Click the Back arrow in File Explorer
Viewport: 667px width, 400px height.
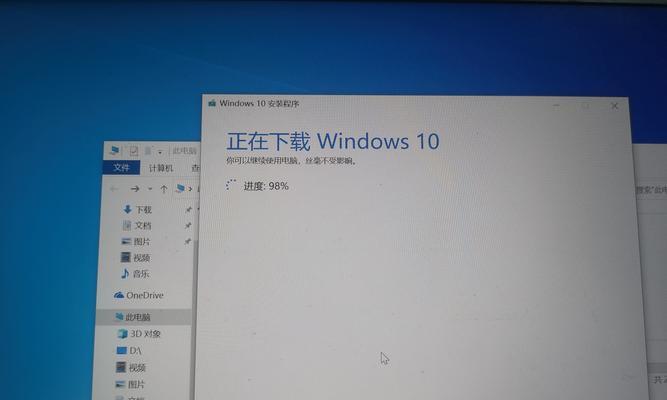[x=114, y=189]
